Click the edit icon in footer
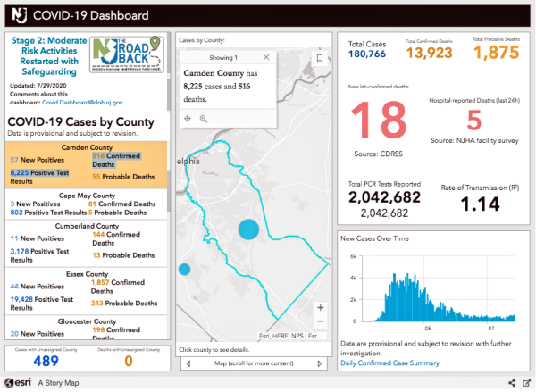Screen dimensions: 536x392 (526, 383)
